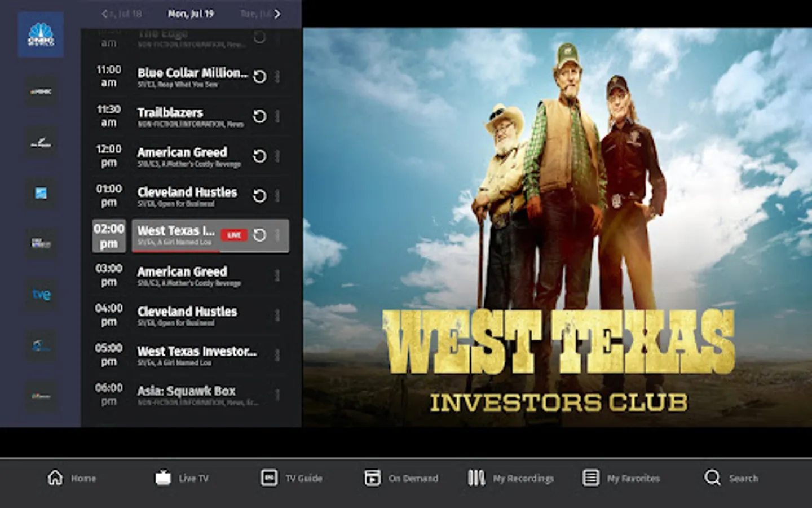
Task: Click the 11:00 am time label
Action: click(109, 76)
